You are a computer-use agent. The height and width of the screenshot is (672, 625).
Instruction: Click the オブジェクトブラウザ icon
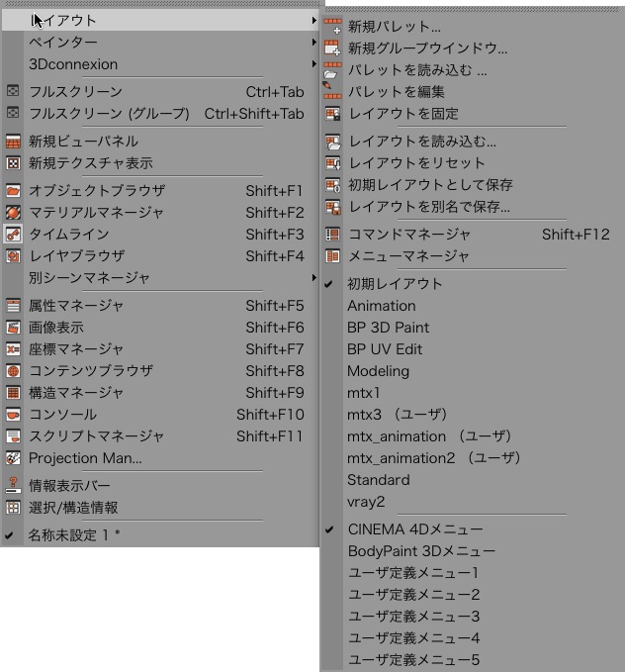(13, 190)
